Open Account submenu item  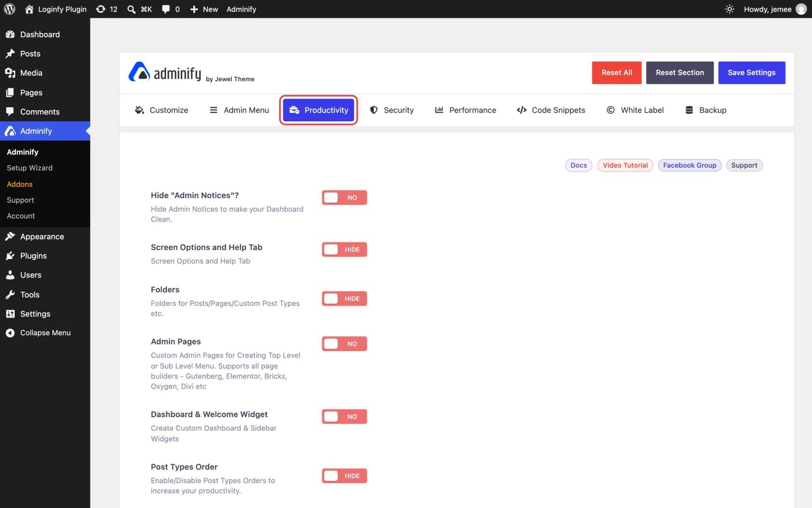click(21, 216)
